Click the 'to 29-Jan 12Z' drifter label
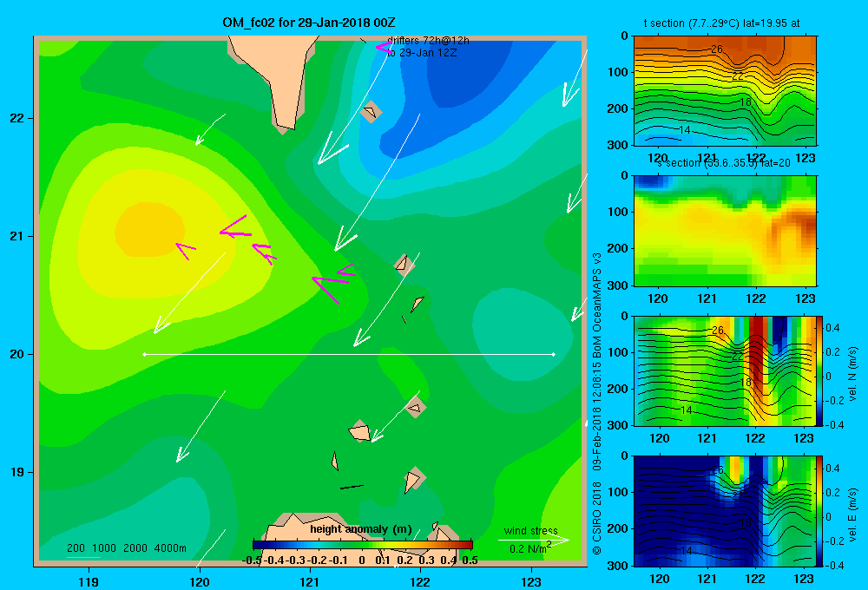Image resolution: width=868 pixels, height=590 pixels. [x=422, y=53]
